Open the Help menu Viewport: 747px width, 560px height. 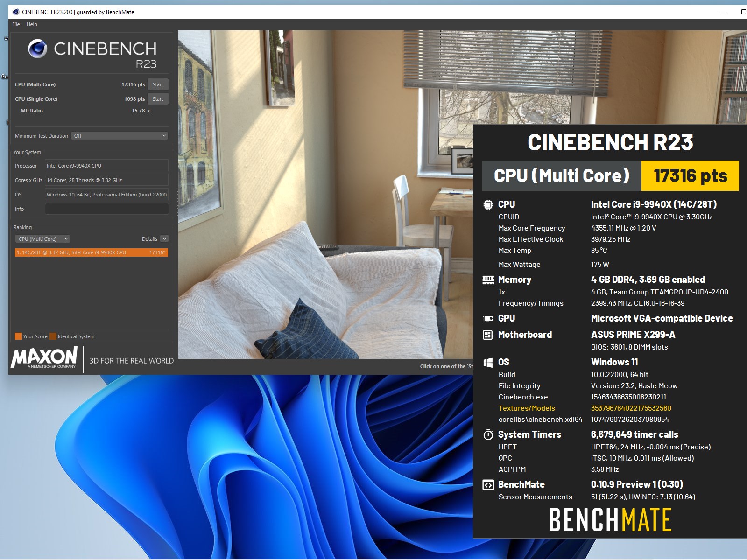(32, 24)
